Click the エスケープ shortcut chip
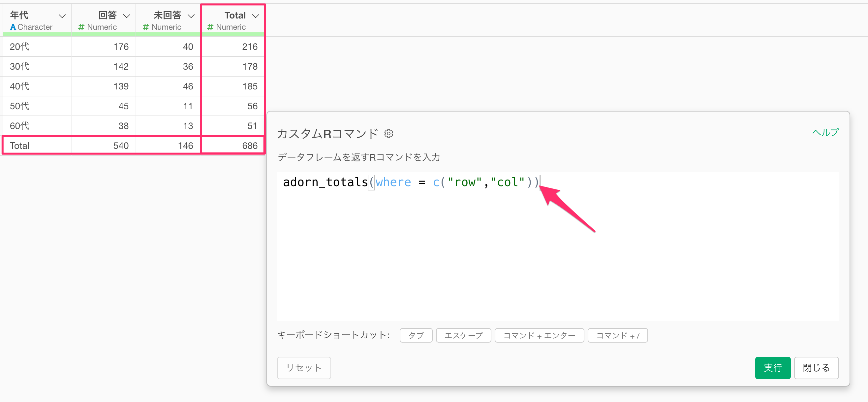 coord(463,336)
